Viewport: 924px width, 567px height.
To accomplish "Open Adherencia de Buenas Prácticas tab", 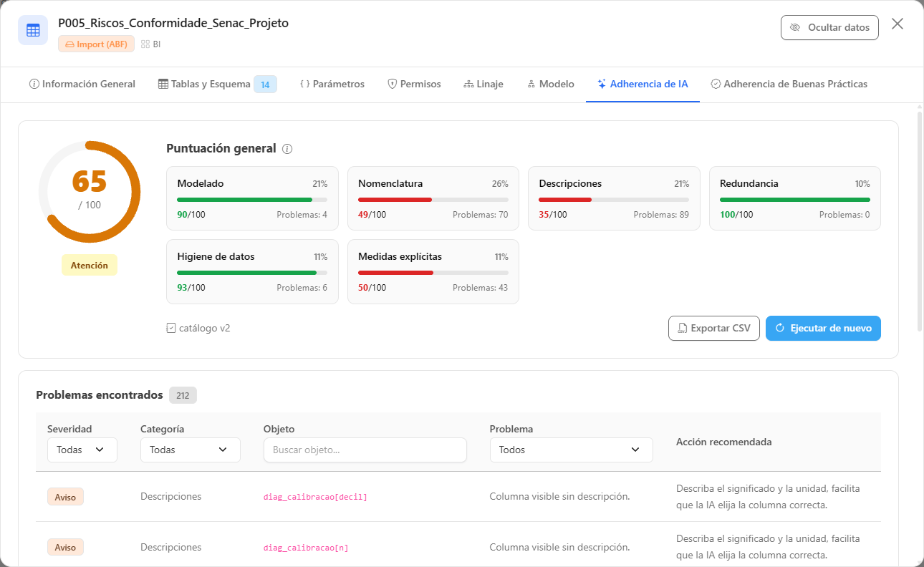I will (789, 84).
